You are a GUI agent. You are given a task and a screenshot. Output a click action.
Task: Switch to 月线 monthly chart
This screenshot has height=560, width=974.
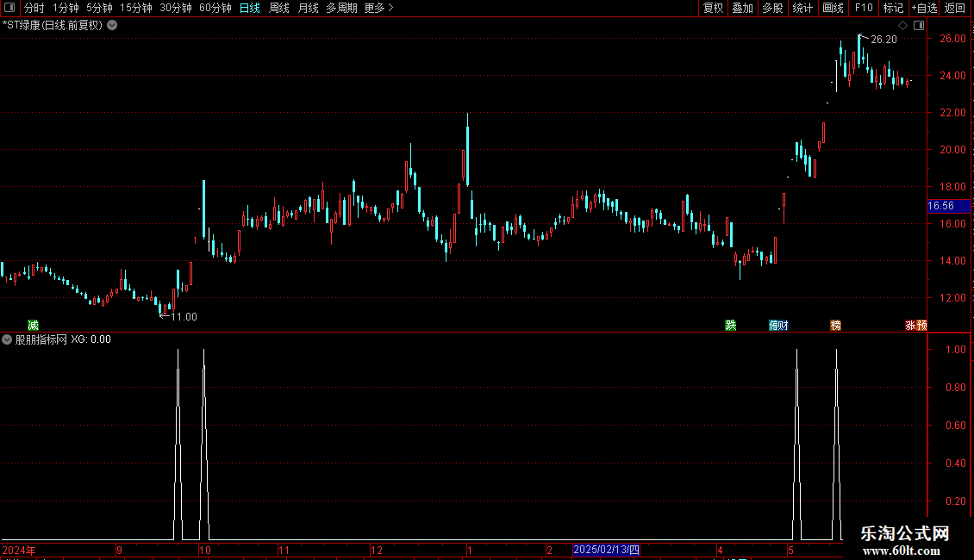click(308, 8)
